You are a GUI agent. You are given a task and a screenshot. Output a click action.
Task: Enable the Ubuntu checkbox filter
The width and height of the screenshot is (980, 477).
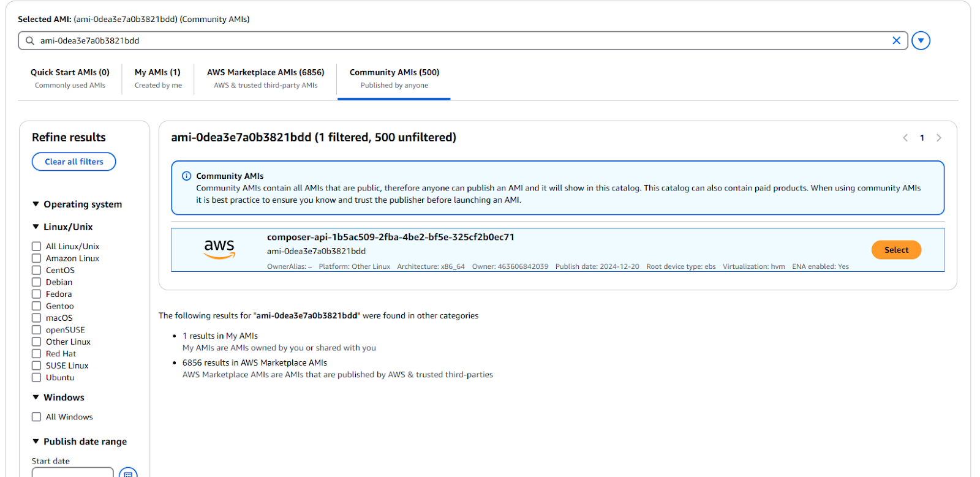(x=37, y=378)
